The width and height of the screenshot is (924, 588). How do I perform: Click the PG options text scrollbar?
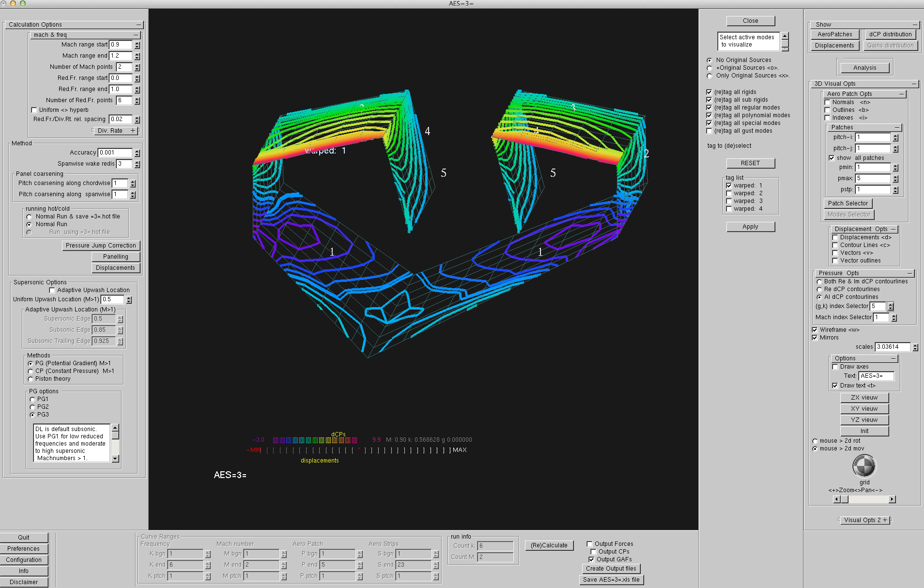pyautogui.click(x=115, y=443)
